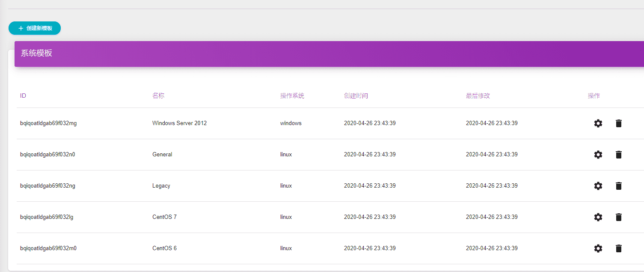The height and width of the screenshot is (272, 644).
Task: Click the Windows Server 2012 name cell
Action: tap(179, 123)
